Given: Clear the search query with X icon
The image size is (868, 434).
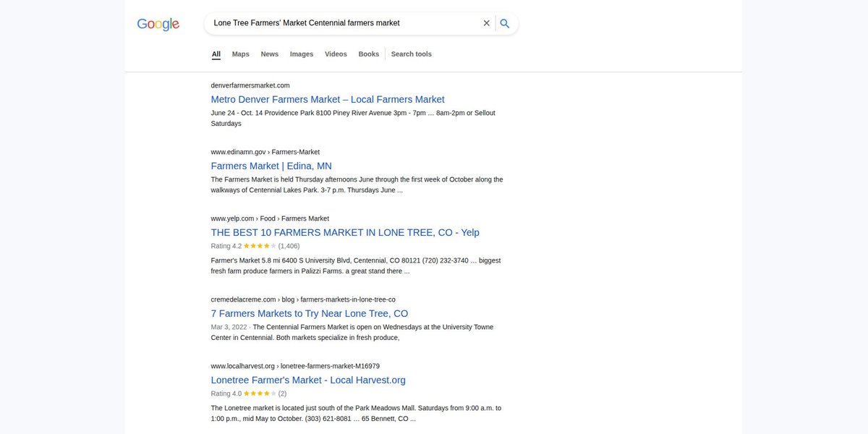Looking at the screenshot, I should (x=487, y=23).
